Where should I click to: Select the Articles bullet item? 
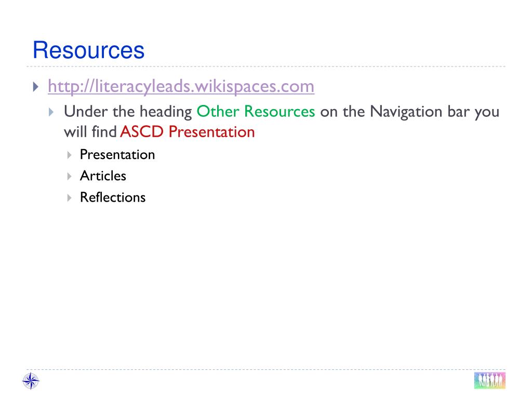click(103, 176)
